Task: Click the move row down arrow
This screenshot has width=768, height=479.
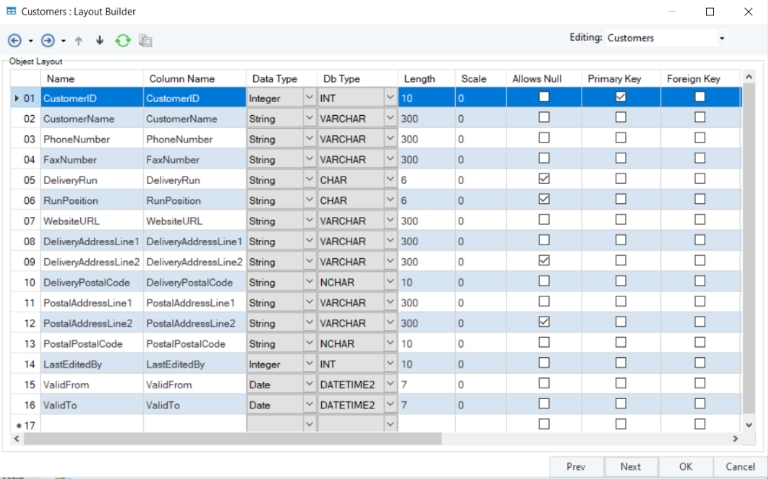Action: [99, 40]
